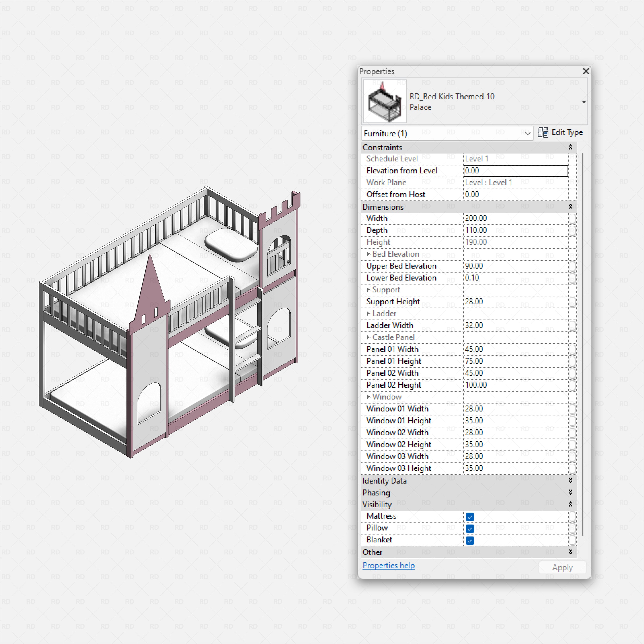Open the family type selector dropdown
The image size is (644, 644).
[x=584, y=102]
